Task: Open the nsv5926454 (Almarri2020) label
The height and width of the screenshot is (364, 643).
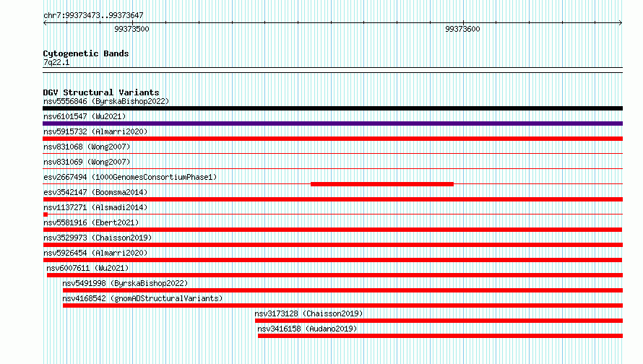Action: coord(95,253)
